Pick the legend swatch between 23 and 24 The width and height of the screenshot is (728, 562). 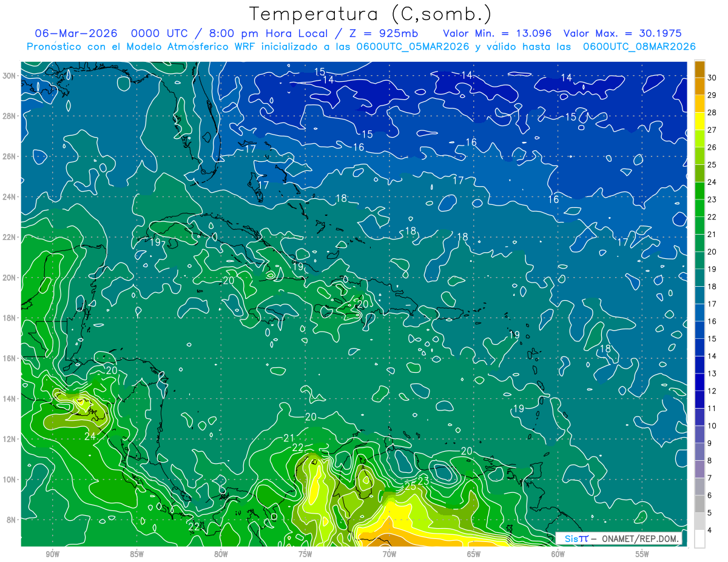pyautogui.click(x=700, y=191)
